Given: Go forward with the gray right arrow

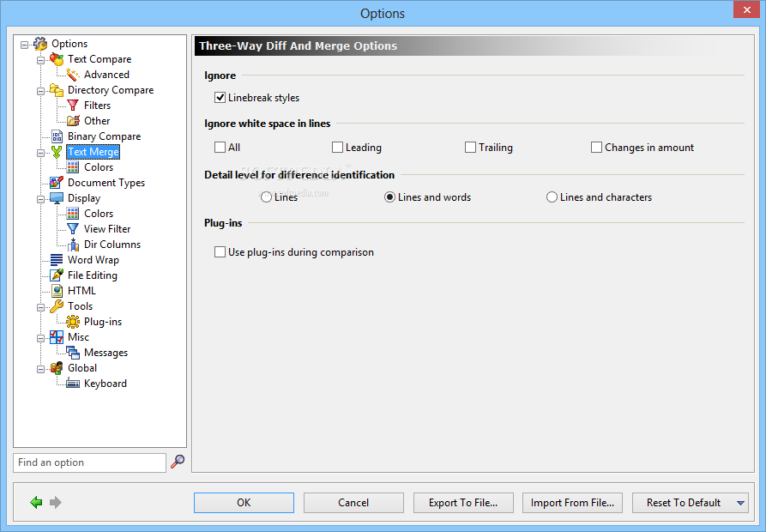Looking at the screenshot, I should 56,502.
